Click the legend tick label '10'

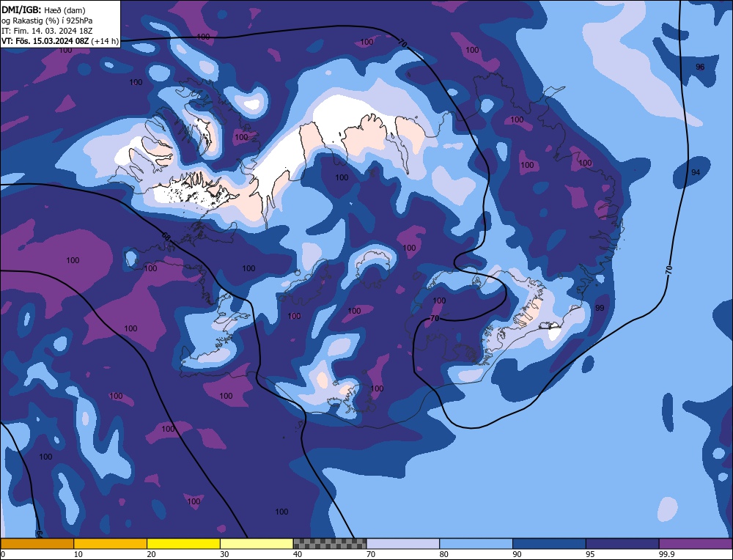(78, 554)
